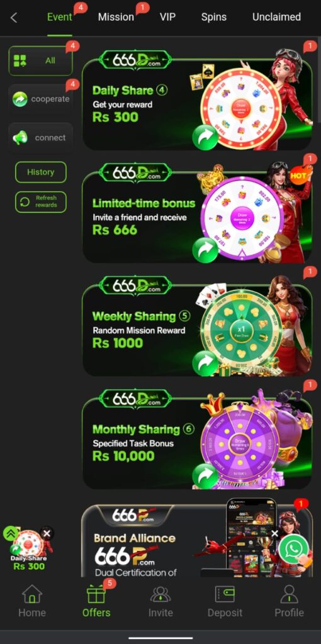321x644 pixels.
Task: Switch to the VIP tab
Action: pyautogui.click(x=167, y=17)
